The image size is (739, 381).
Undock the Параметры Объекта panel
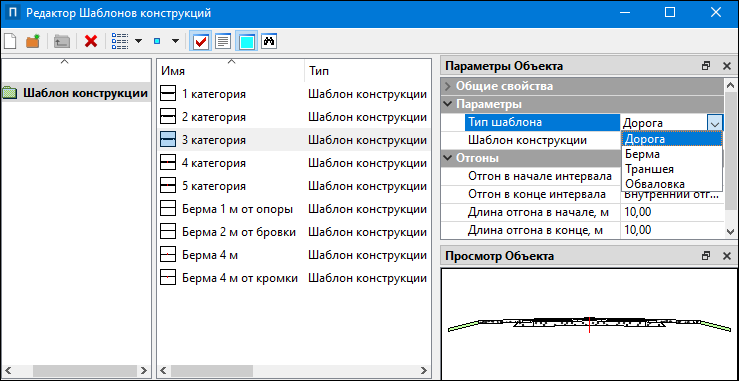coord(706,66)
